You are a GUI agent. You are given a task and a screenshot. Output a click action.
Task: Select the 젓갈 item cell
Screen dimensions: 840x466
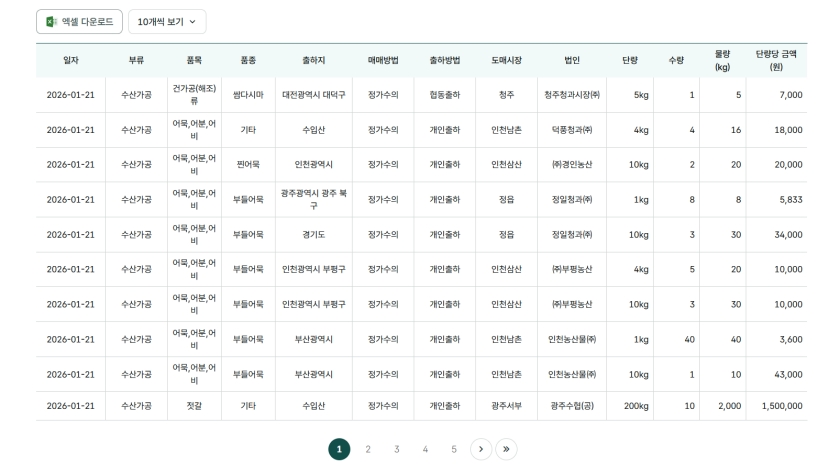click(x=194, y=405)
